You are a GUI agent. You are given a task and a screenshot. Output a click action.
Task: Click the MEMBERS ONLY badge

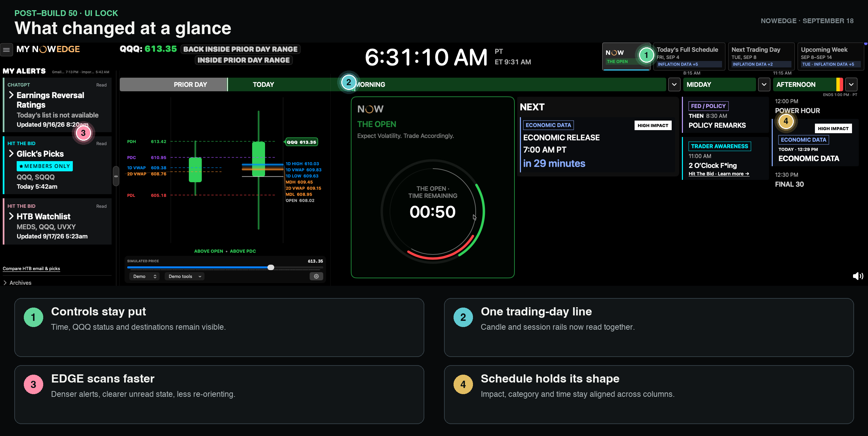click(x=45, y=166)
